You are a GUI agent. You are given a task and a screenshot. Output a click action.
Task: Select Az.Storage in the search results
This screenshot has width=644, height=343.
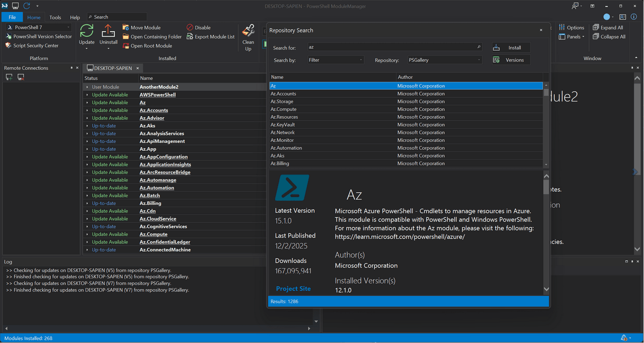click(x=406, y=101)
